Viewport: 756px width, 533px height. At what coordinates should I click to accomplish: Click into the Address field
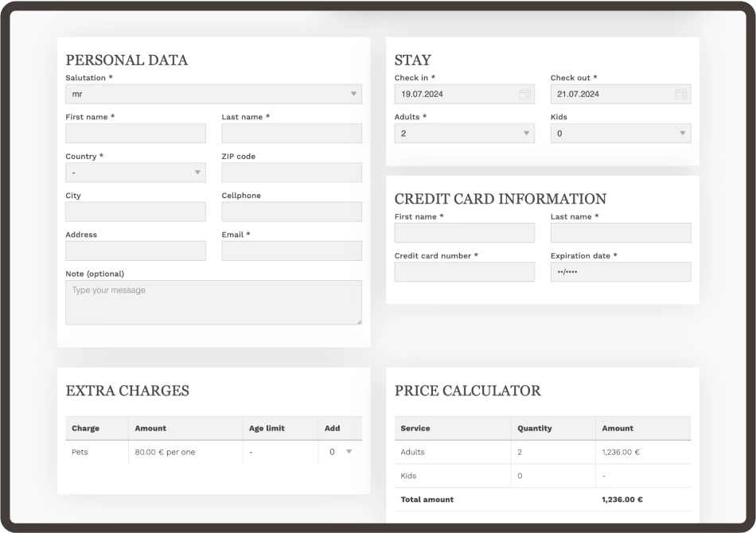(135, 251)
